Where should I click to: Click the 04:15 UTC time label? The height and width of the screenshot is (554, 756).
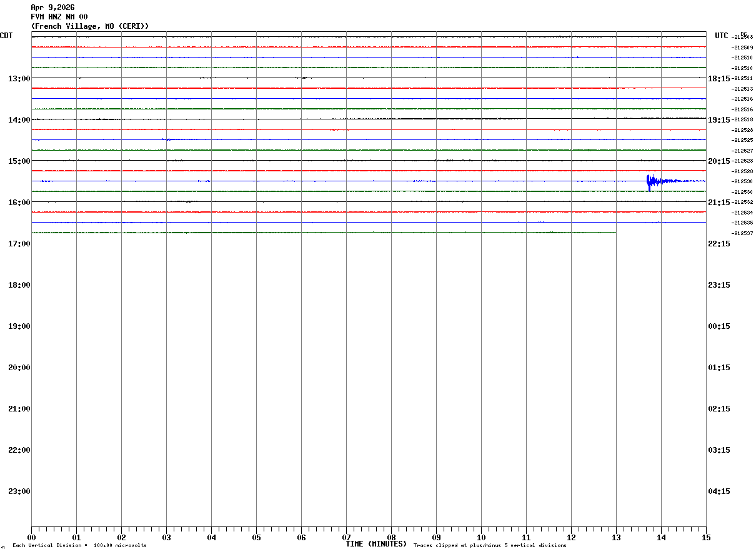coord(719,491)
